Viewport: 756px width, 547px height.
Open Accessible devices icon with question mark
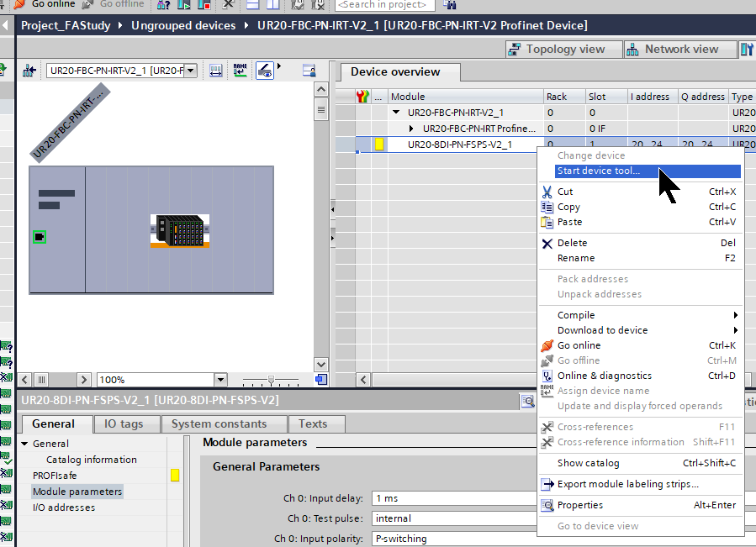(x=164, y=5)
